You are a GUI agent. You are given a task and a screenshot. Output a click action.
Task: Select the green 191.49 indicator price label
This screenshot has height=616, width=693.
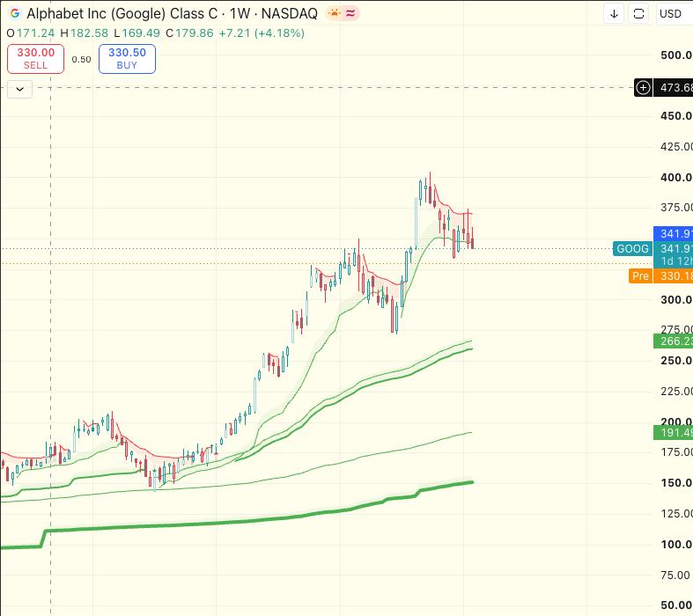[673, 432]
